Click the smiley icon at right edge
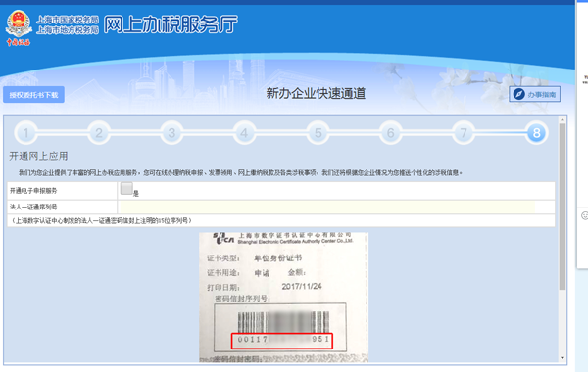 click(x=585, y=215)
